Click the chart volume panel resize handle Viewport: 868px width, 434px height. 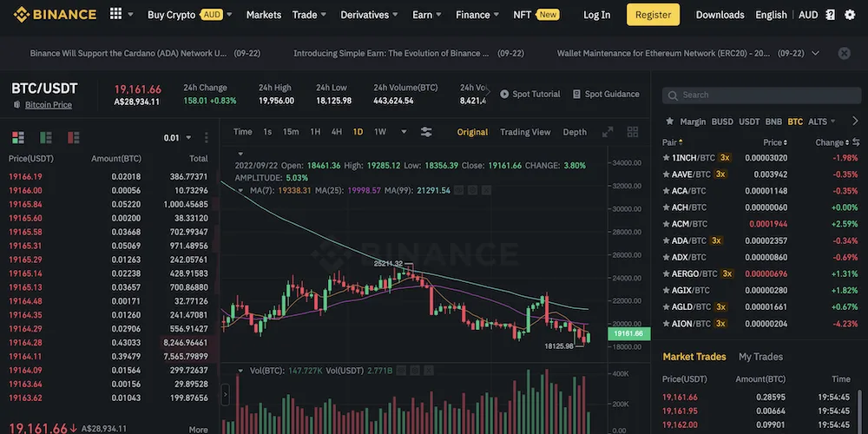(227, 395)
